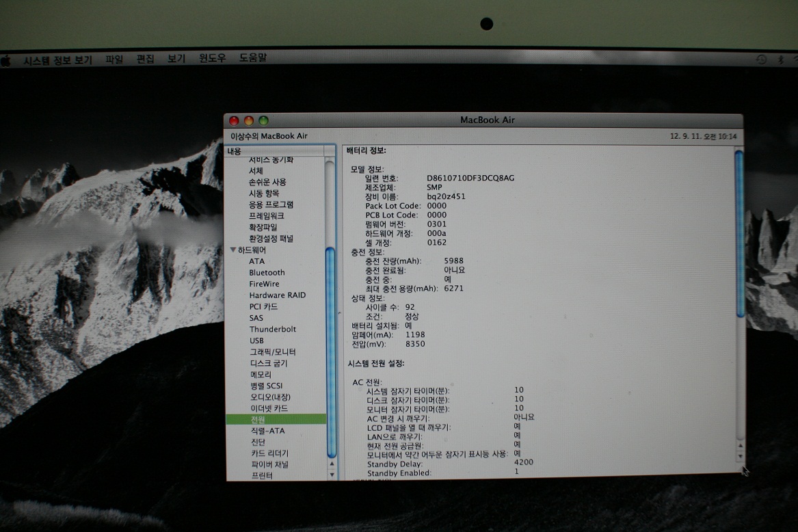The image size is (798, 532).
Task: Click sidebar scrollbar down arrow
Action: 332,474
